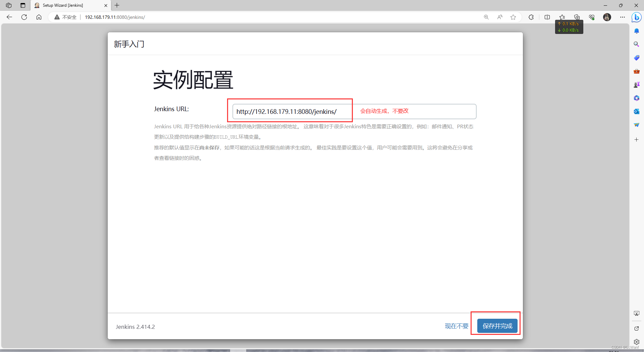This screenshot has width=644, height=352.
Task: Open the sidebar games icon
Action: 637,85
